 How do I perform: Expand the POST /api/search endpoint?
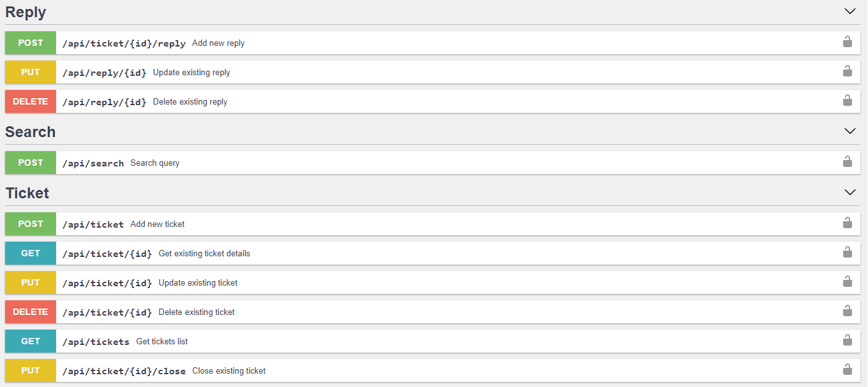pos(433,163)
